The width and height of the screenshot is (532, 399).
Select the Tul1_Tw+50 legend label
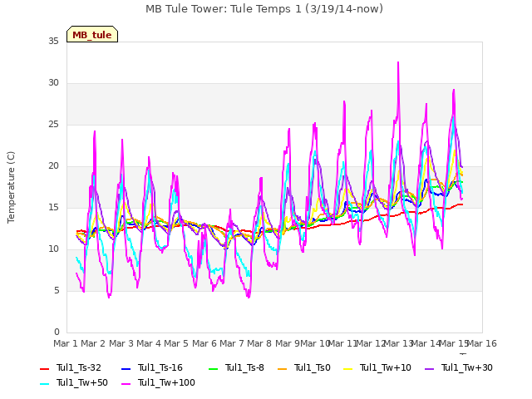point(82,382)
